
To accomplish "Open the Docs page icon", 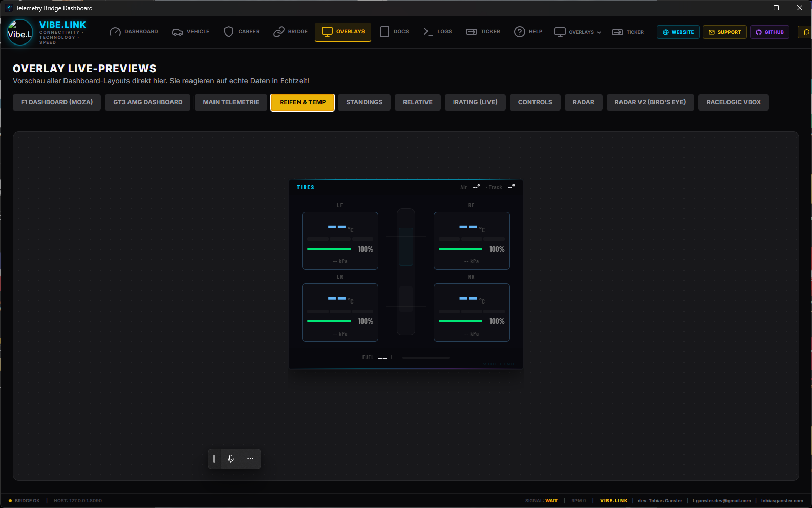I will [x=384, y=32].
